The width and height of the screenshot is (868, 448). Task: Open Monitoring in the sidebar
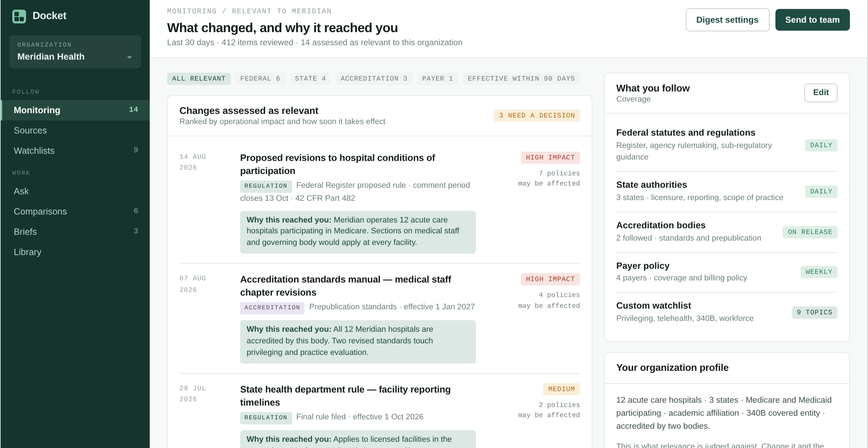point(75,110)
